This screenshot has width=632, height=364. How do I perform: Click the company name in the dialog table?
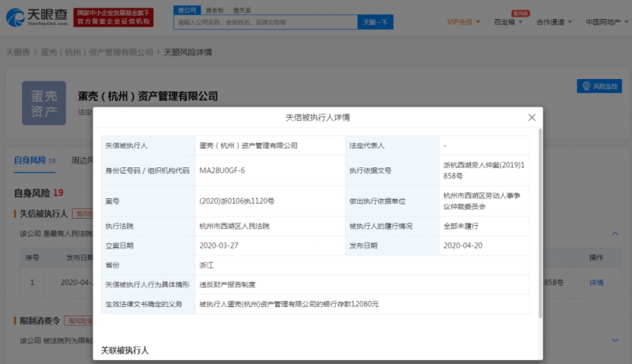tap(248, 145)
